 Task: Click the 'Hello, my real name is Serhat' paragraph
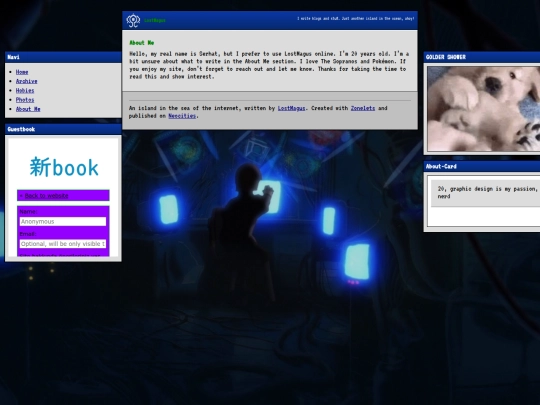269,65
